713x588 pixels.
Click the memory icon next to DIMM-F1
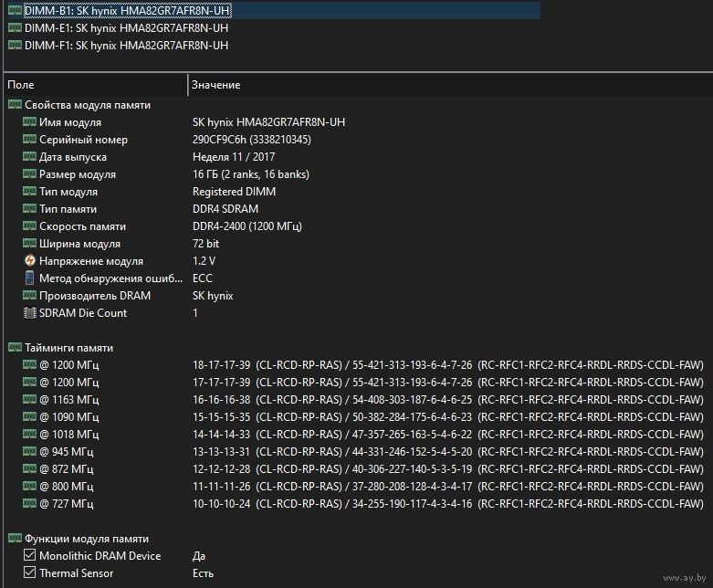15,45
